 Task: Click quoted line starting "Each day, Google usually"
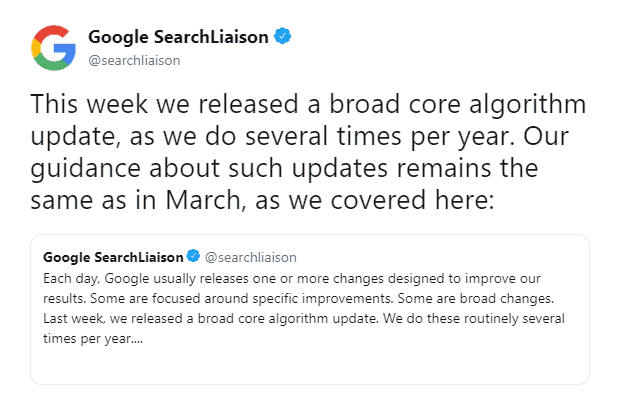pos(292,278)
